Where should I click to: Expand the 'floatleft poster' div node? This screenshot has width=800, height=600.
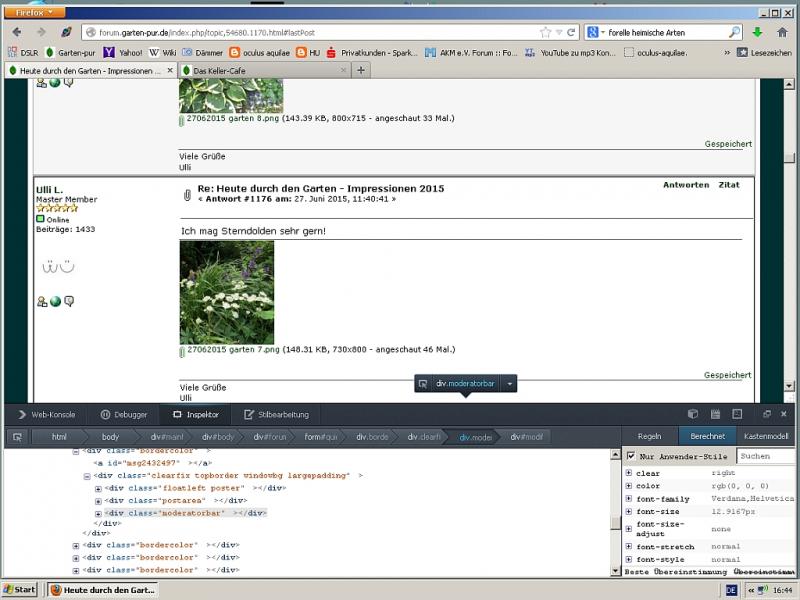[98, 488]
